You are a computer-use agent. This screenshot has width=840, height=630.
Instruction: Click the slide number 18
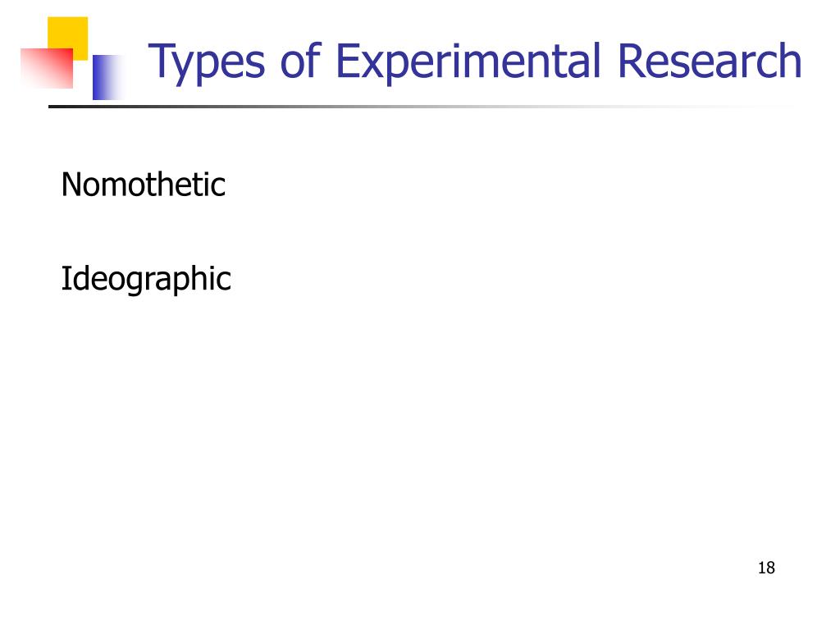pyautogui.click(x=766, y=568)
